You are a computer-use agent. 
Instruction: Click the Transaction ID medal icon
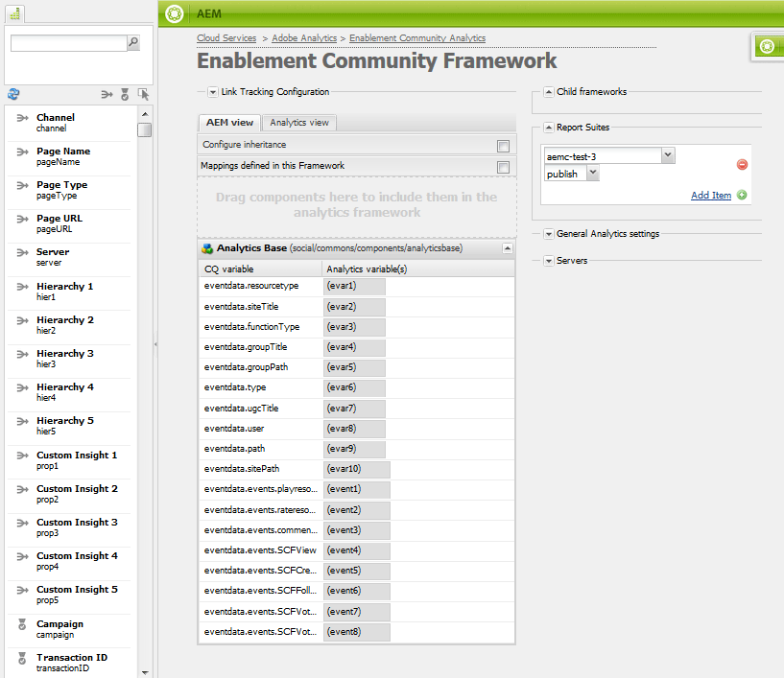22,658
